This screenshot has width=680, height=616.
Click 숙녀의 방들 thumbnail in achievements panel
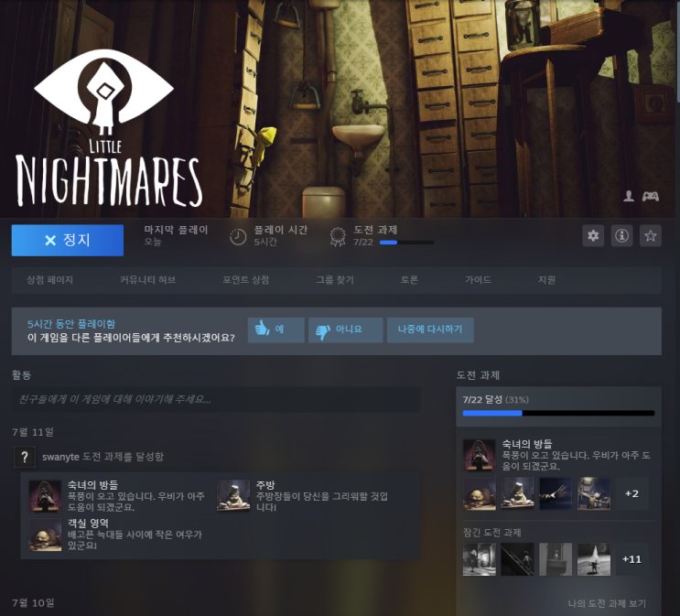point(480,455)
